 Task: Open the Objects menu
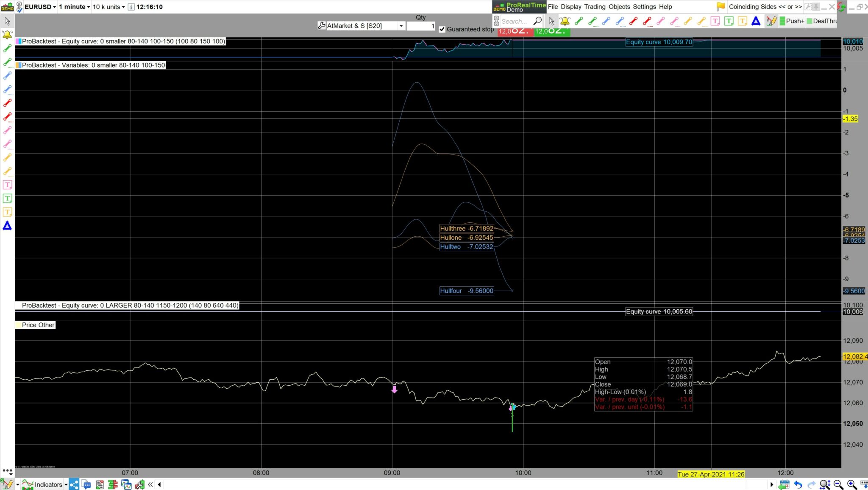point(619,7)
